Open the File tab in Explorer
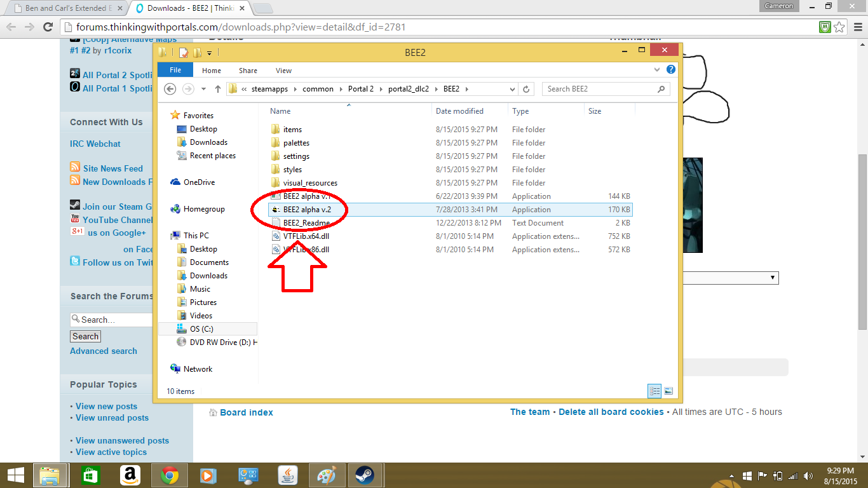Image resolution: width=868 pixels, height=488 pixels. (x=175, y=70)
